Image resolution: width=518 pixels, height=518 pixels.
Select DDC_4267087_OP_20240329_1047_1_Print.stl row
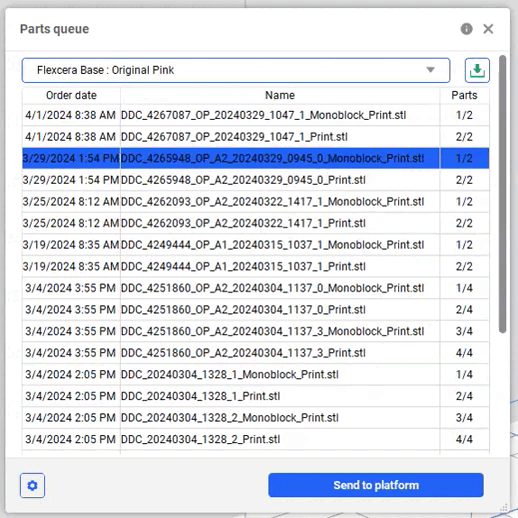pos(256,137)
